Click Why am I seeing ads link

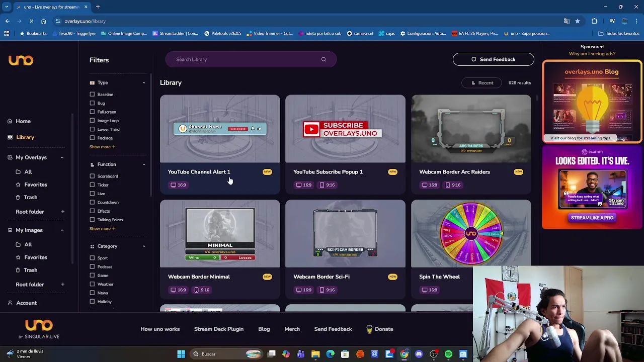(x=592, y=54)
